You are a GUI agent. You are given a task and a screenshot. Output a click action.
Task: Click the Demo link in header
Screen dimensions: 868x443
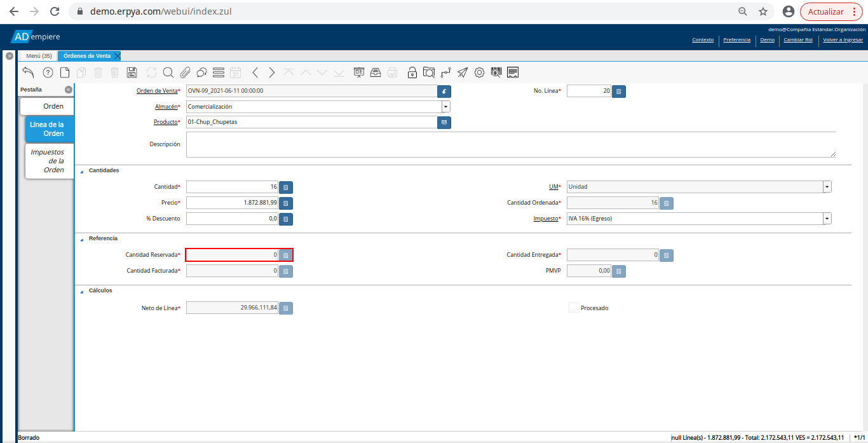768,39
